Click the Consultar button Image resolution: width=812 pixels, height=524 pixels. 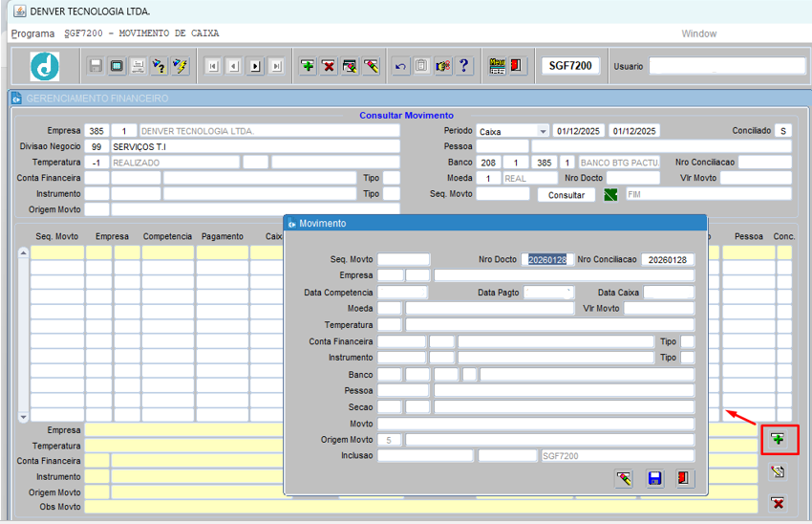[566, 194]
